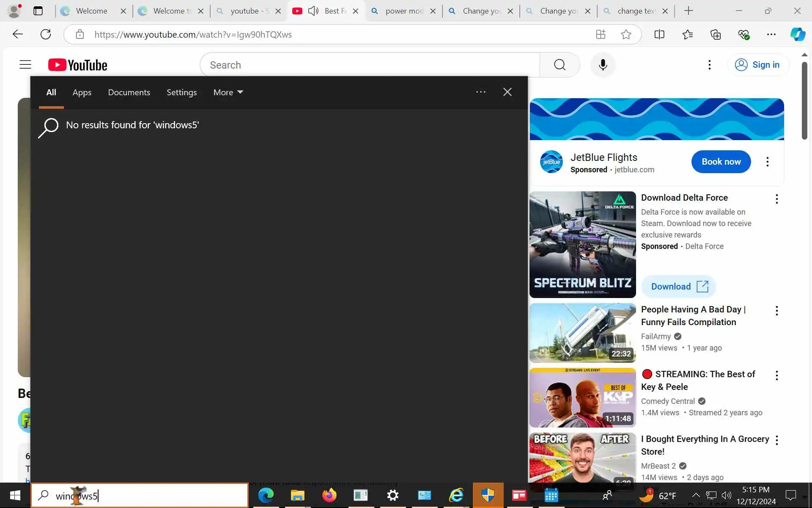Switch to the Apps search filter
Viewport: 812px width, 508px height.
82,92
